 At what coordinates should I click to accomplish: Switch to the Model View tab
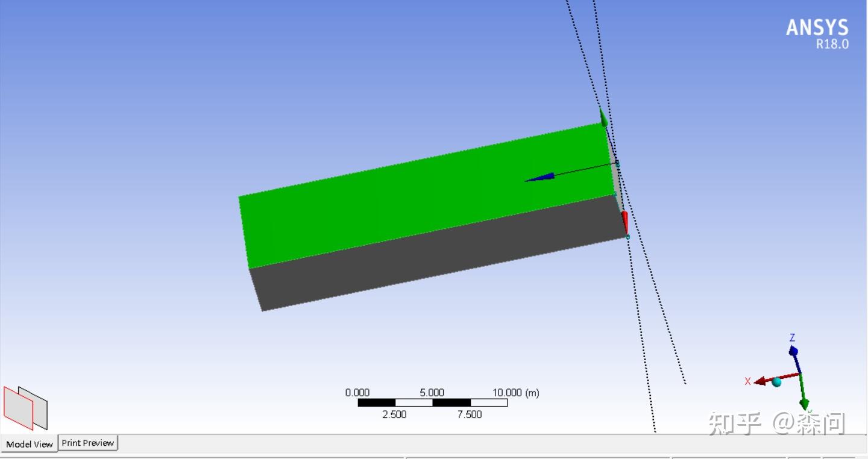[x=28, y=445]
